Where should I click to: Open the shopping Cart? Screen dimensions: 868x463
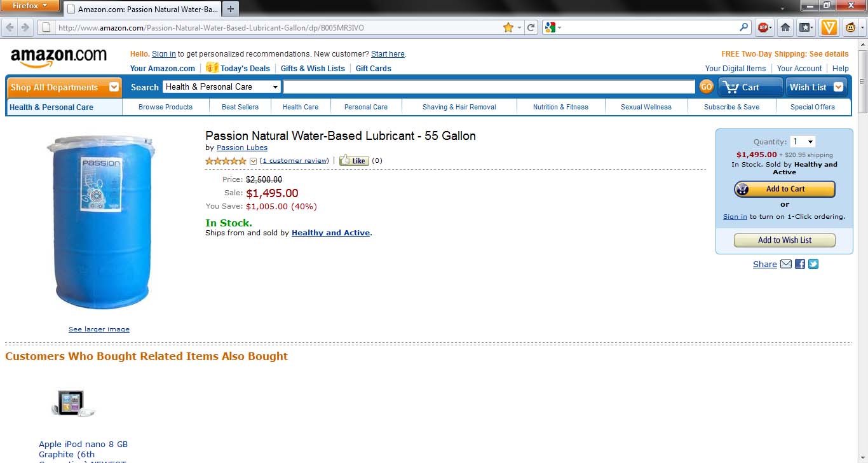[x=750, y=87]
